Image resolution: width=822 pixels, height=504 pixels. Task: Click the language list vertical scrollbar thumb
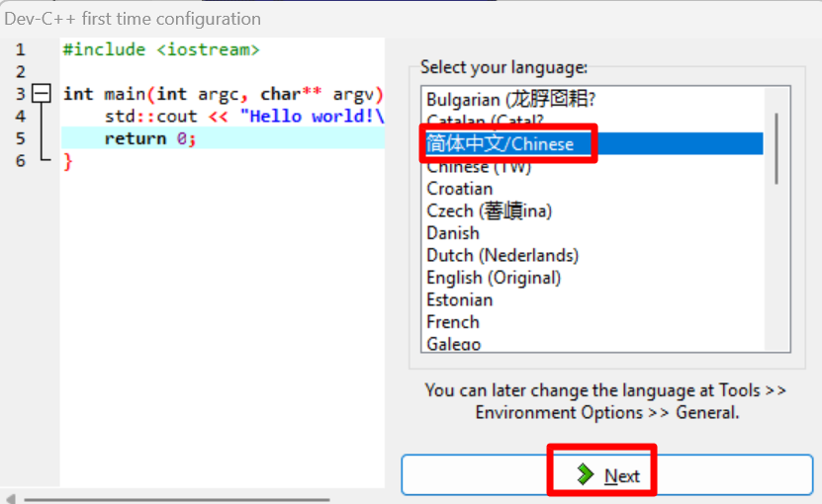776,148
